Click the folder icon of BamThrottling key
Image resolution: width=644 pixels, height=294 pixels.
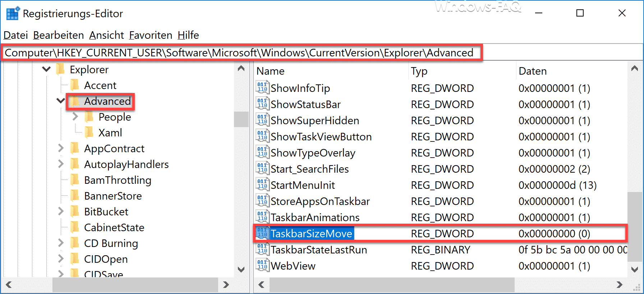point(75,180)
